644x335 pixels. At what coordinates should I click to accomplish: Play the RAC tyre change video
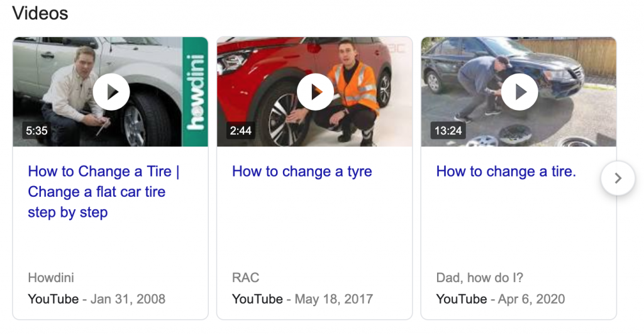[x=316, y=92]
